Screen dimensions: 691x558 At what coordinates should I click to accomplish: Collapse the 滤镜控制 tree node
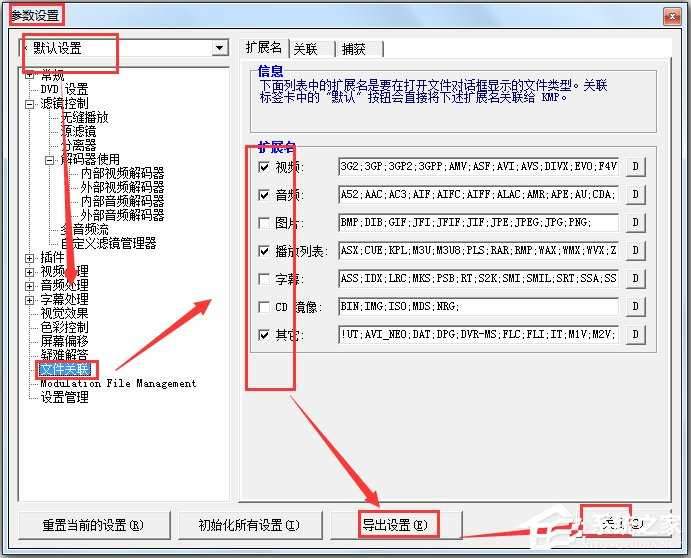tap(30, 103)
